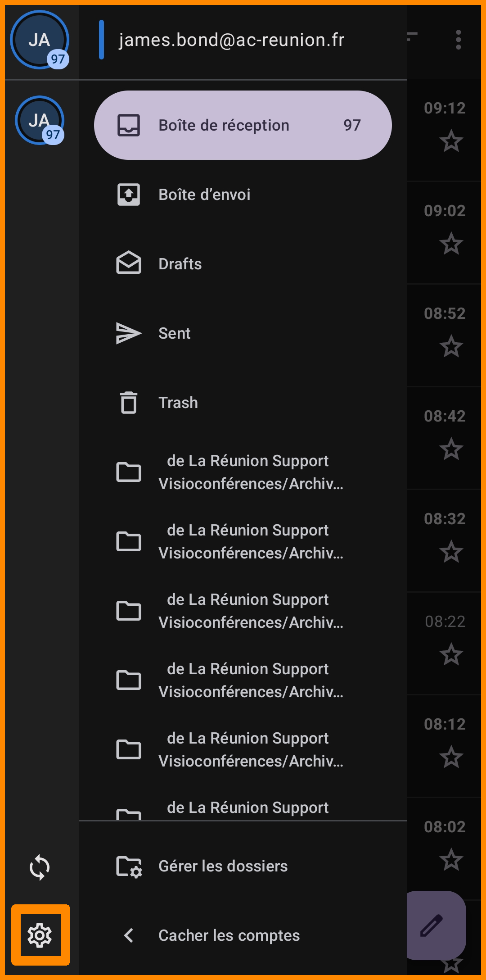Select the top JA account avatar
This screenshot has width=486, height=980.
point(40,40)
